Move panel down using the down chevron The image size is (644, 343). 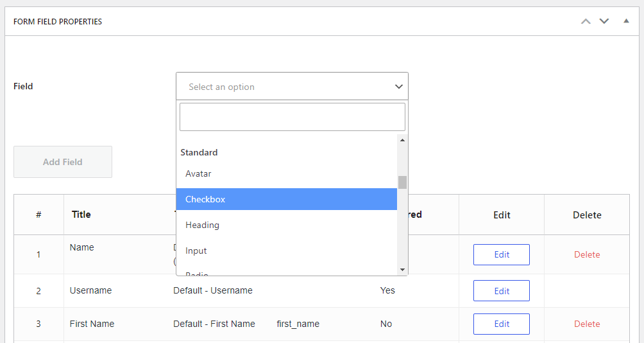click(x=604, y=21)
